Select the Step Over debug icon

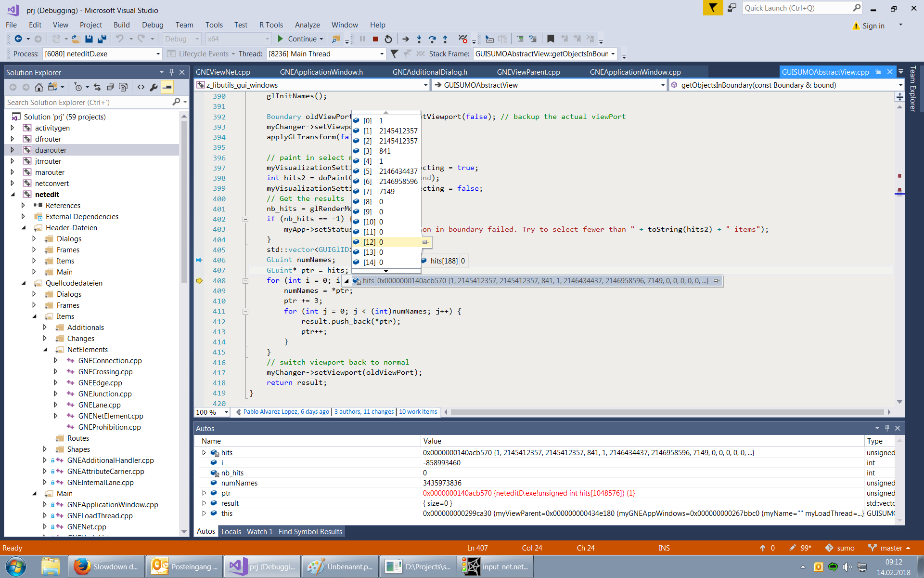(432, 39)
